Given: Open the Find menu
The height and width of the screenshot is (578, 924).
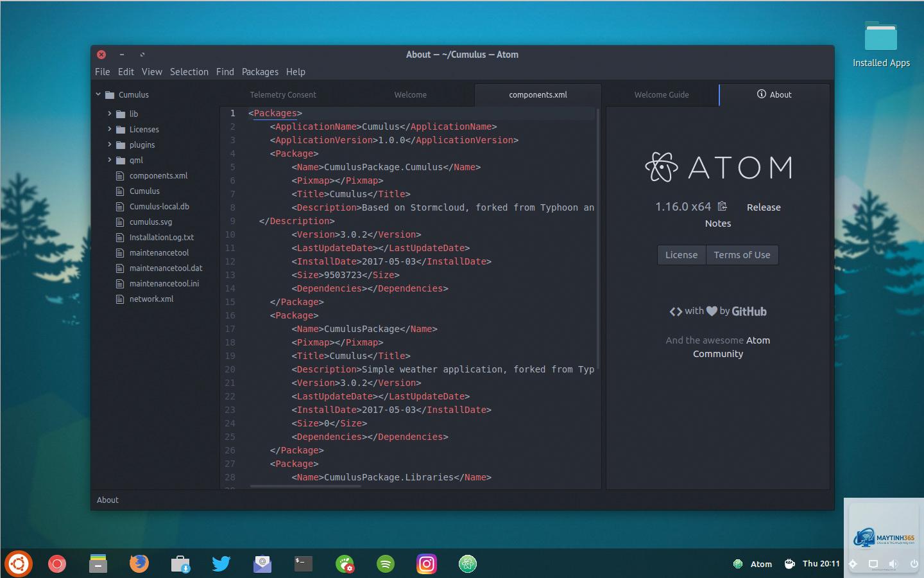Looking at the screenshot, I should click(225, 72).
